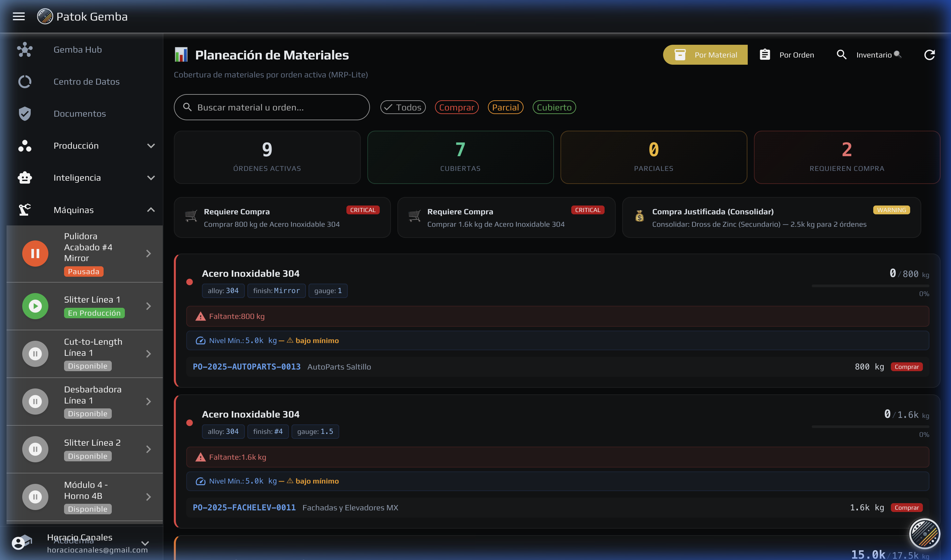951x560 pixels.
Task: Open the hamburger menu icon
Action: click(19, 17)
